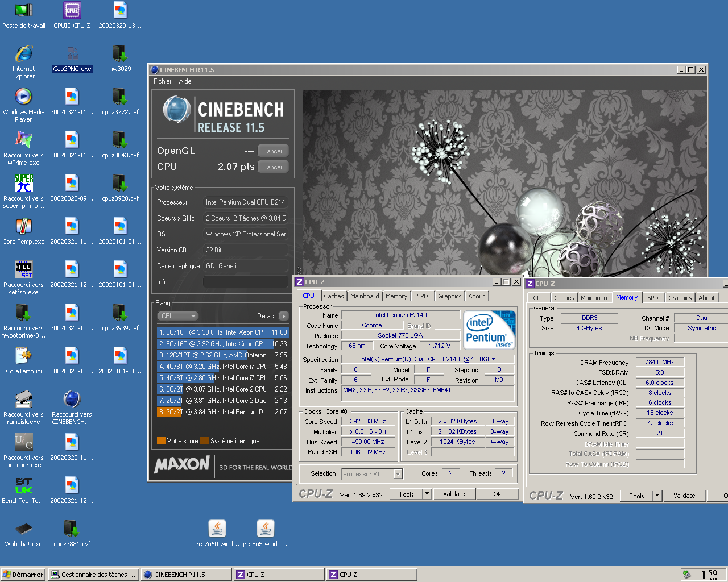Screen dimensions: 728x582
Task: Expand the Détails arrow in Rang
Action: (x=284, y=316)
